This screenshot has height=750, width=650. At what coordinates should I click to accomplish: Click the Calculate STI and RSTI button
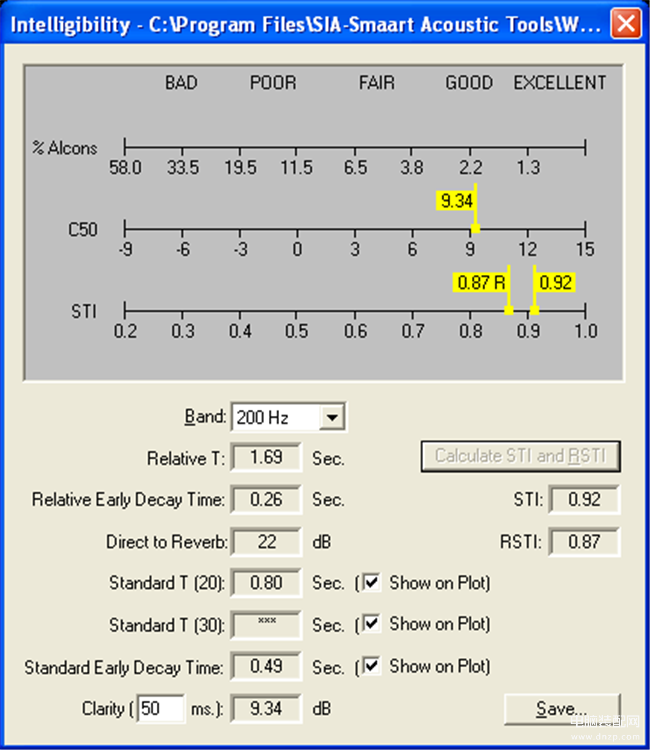point(520,456)
